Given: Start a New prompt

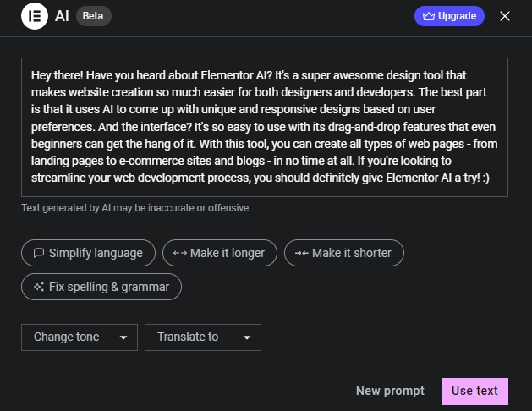Looking at the screenshot, I should pos(390,391).
